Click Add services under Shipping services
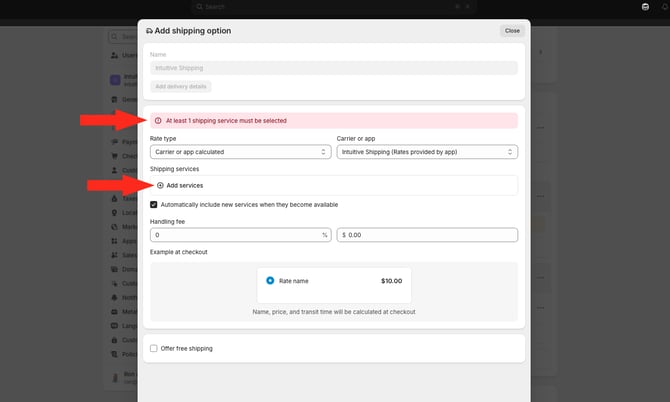This screenshot has width=670, height=402. (x=185, y=185)
